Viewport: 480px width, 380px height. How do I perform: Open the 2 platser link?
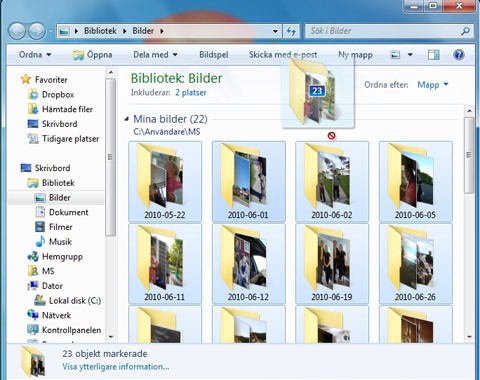click(x=191, y=93)
